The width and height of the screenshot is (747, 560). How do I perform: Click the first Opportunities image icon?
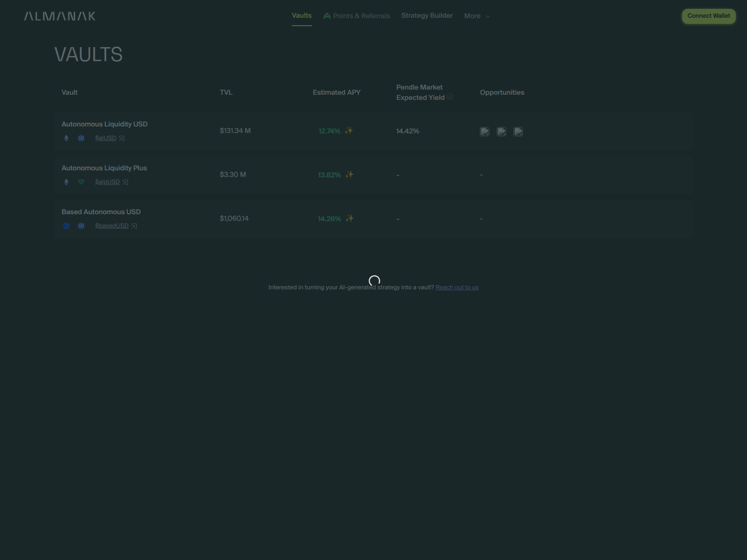click(485, 132)
